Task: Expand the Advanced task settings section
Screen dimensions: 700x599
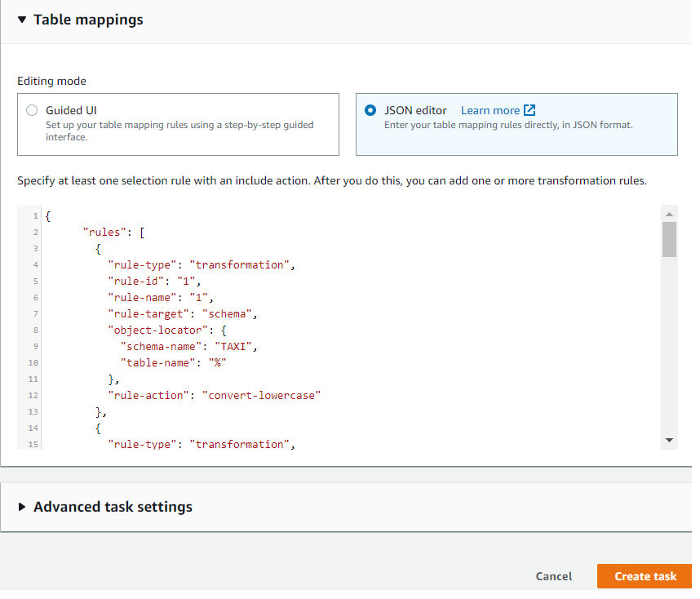Action: pos(21,507)
